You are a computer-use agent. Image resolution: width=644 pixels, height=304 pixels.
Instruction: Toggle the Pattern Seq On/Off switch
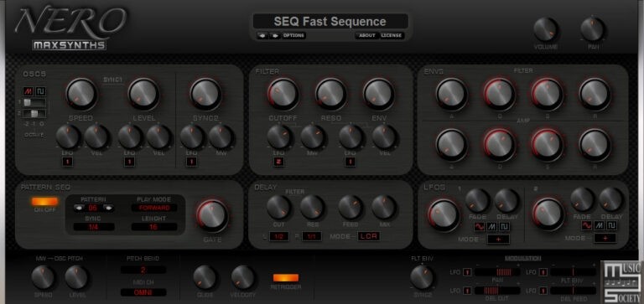point(44,202)
